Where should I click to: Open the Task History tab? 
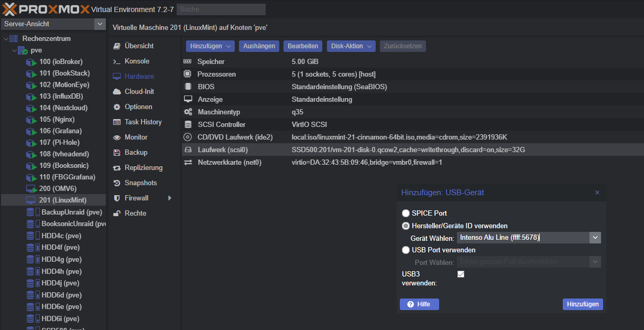[143, 122]
